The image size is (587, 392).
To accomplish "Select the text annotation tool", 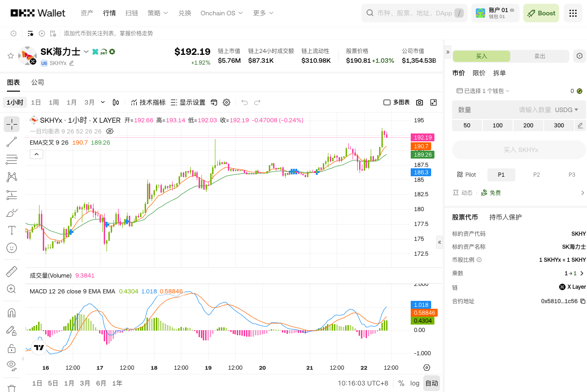I will 12,230.
